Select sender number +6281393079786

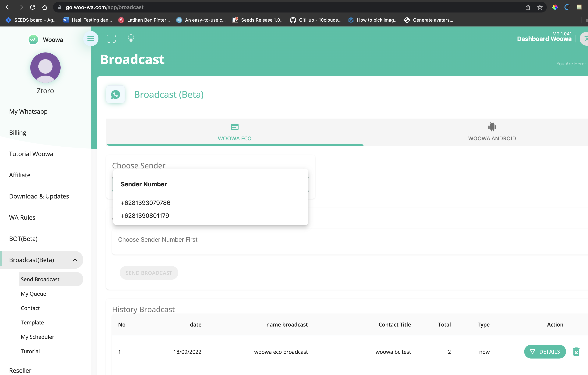(146, 203)
